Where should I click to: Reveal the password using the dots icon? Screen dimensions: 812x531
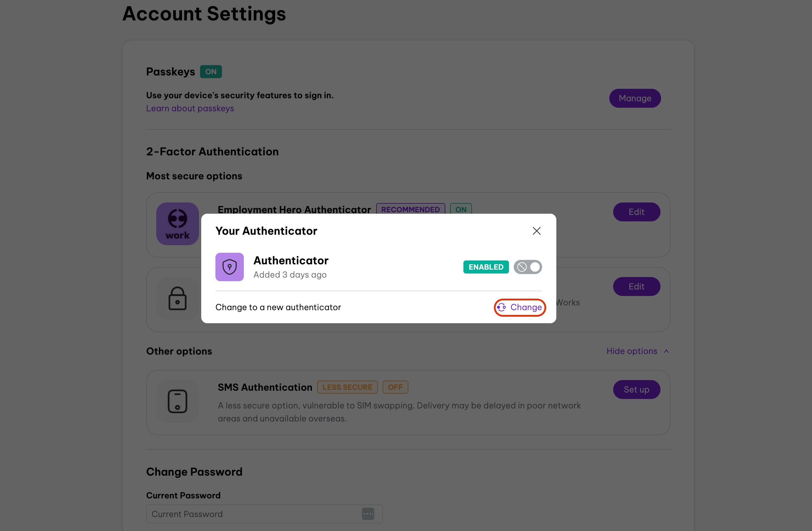pos(368,514)
